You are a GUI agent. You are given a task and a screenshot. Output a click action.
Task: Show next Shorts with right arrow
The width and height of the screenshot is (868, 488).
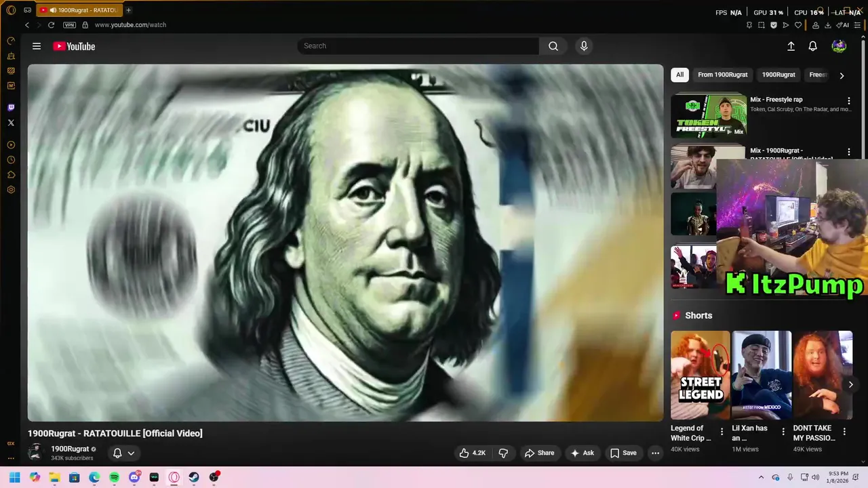[850, 384]
